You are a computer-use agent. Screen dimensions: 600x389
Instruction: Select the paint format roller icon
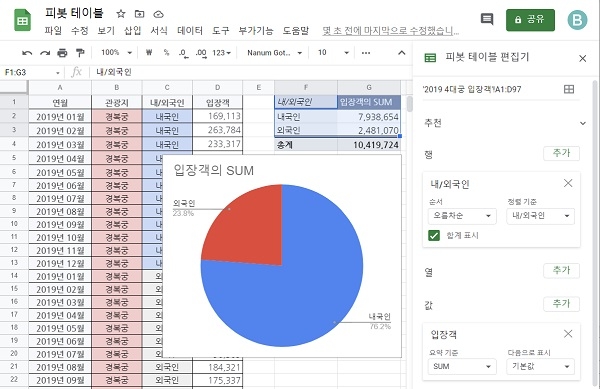pyautogui.click(x=80, y=53)
